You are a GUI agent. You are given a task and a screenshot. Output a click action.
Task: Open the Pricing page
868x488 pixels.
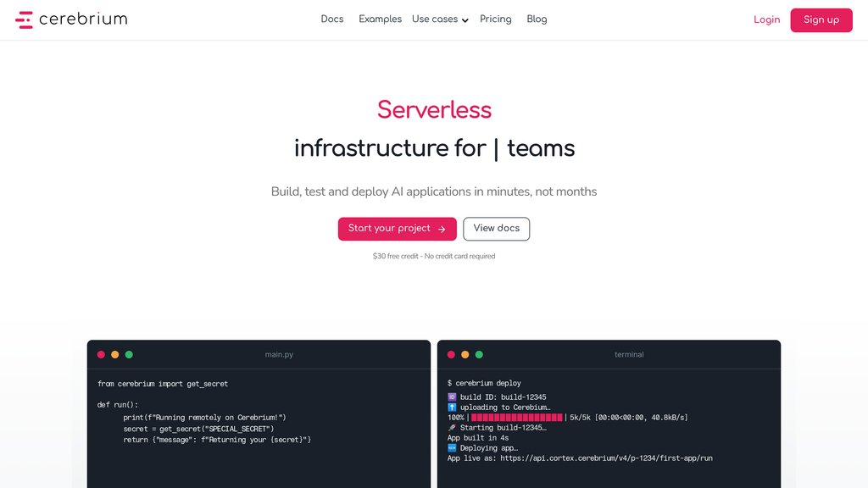[495, 19]
